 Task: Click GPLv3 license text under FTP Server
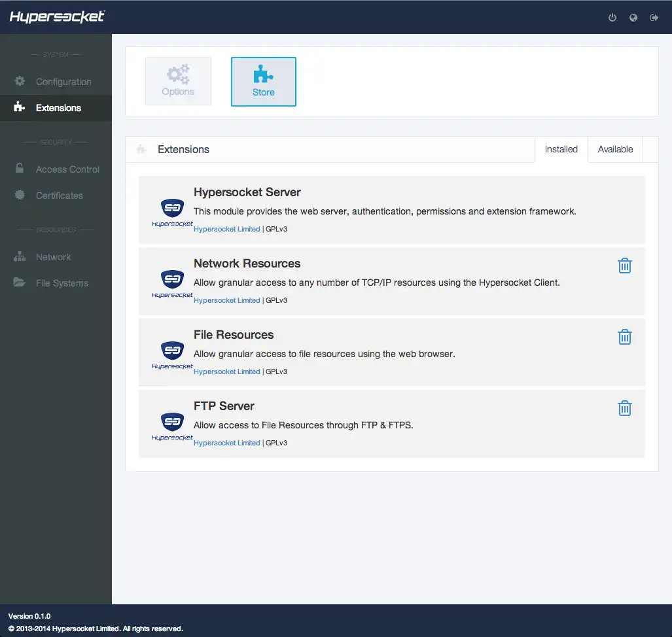pyautogui.click(x=276, y=443)
